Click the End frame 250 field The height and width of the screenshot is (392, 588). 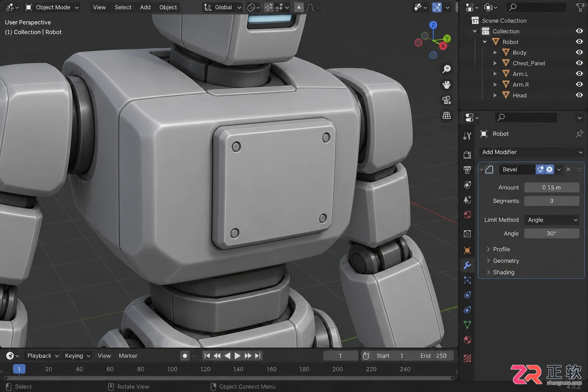coord(433,356)
